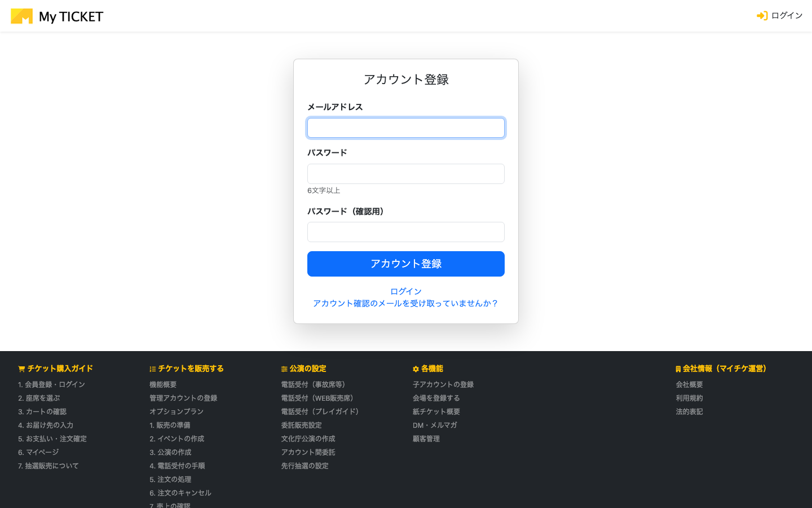Screen dimensions: 812x508
Task: Click the gear icon beside 各機能
Action: [x=416, y=369]
